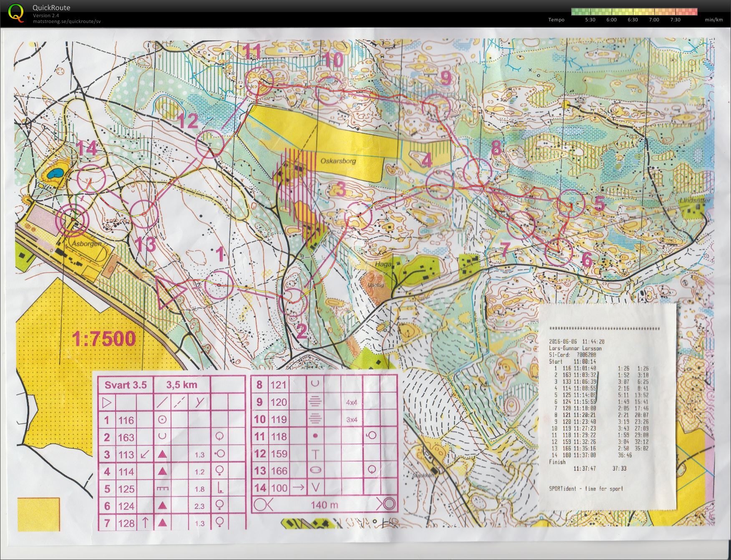Click the QuickRoute Q logo
The image size is (731, 560).
[x=16, y=12]
